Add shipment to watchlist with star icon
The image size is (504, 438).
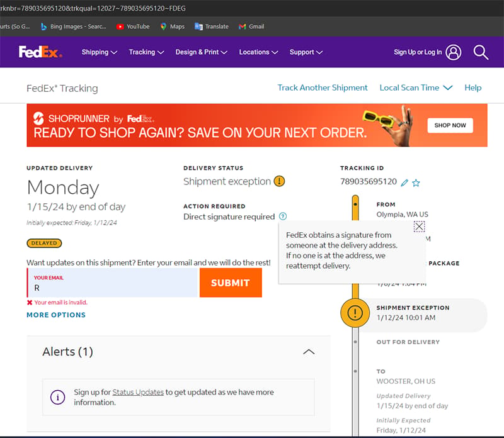tap(416, 182)
